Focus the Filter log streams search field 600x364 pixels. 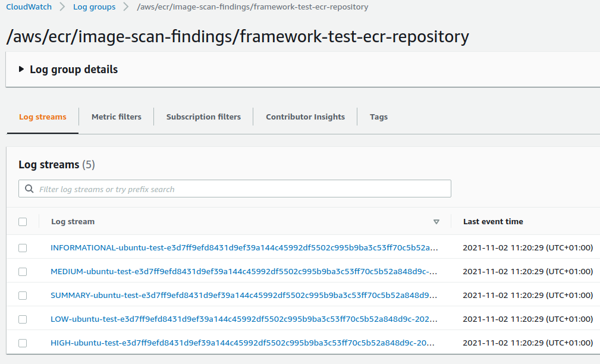[x=234, y=189]
